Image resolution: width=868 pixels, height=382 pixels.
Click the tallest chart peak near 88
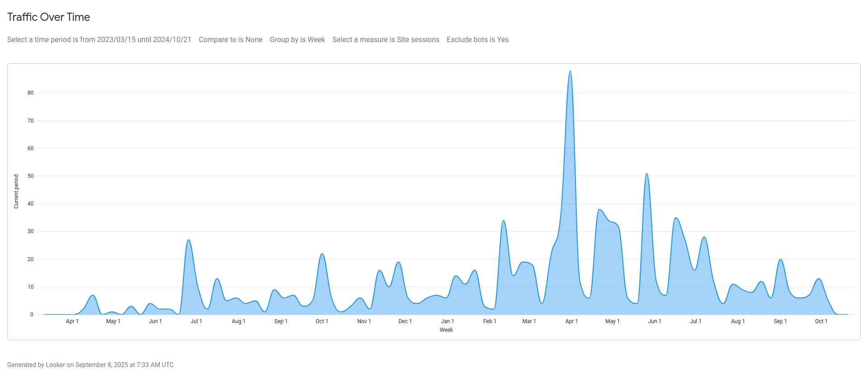570,72
